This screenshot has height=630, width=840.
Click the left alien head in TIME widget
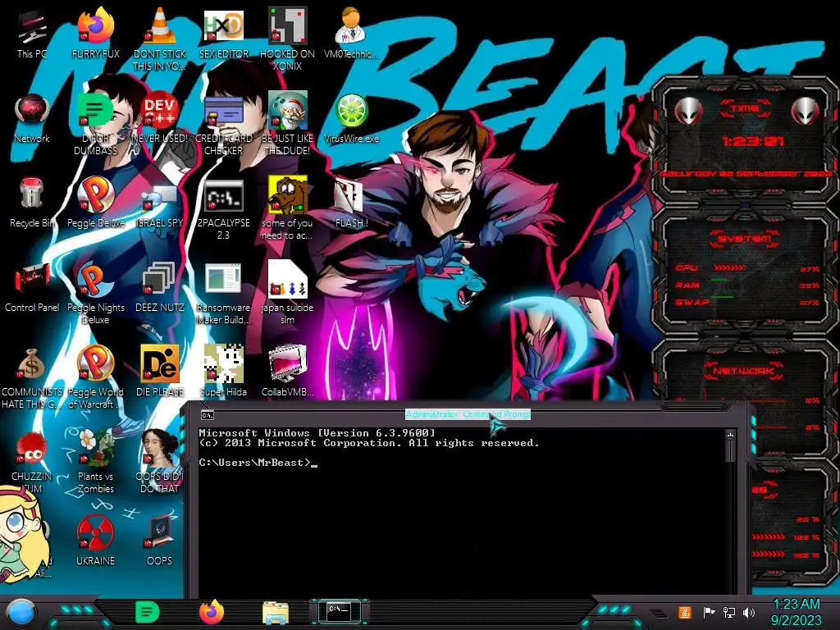(x=688, y=111)
